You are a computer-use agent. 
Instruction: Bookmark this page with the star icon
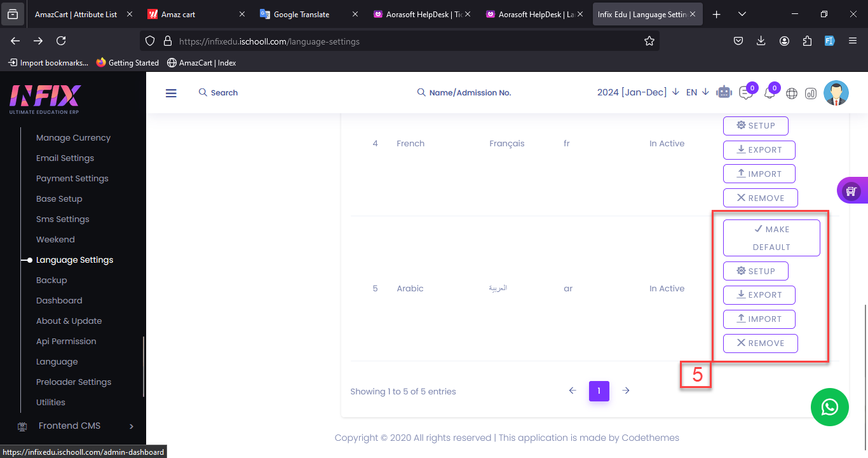click(649, 41)
